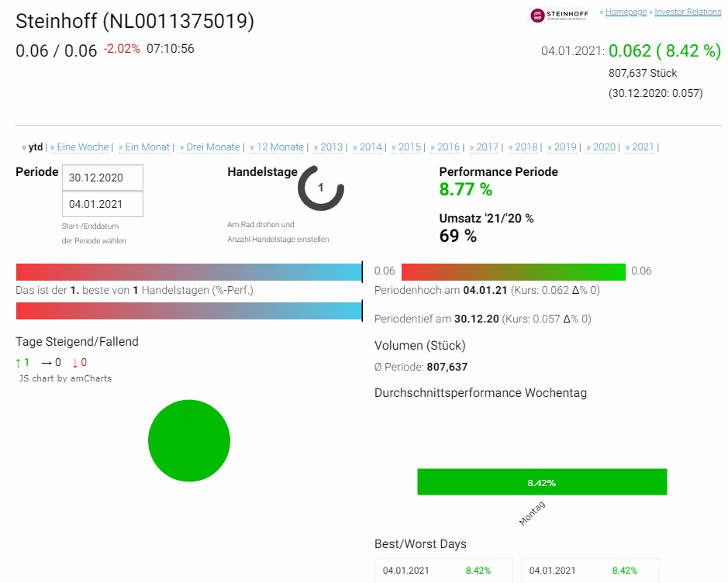The height and width of the screenshot is (583, 728).
Task: Select the ytd period tab
Action: (x=36, y=147)
